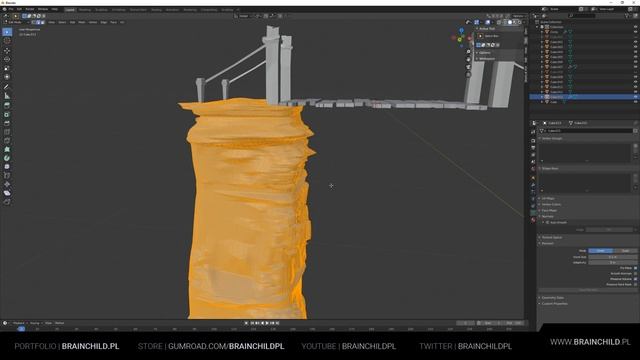The width and height of the screenshot is (640, 360).
Task: Choose Voxel remesh mode
Action: coord(600,251)
